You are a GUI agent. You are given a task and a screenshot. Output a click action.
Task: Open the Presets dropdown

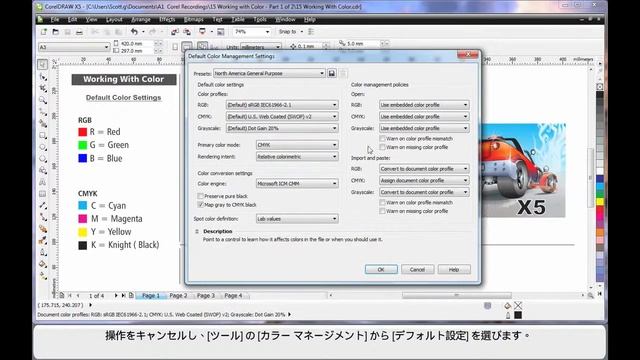(269, 73)
